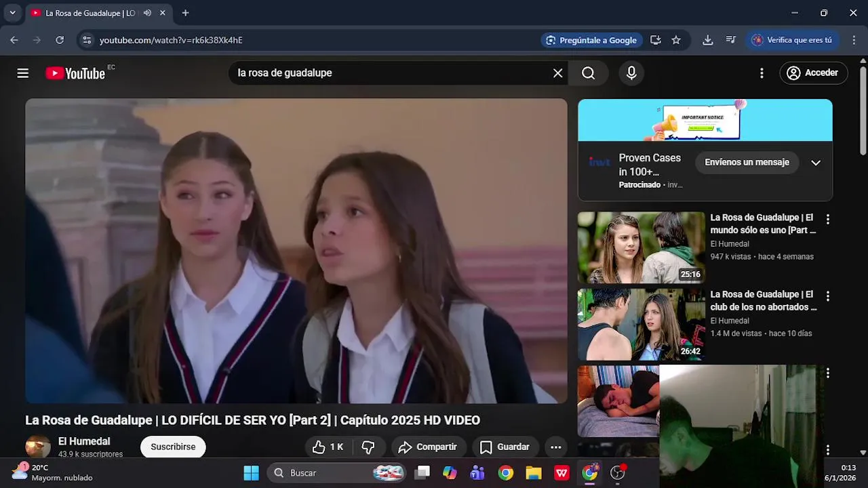Open YouTube settings three-dot menu
The image size is (868, 488).
tap(762, 73)
